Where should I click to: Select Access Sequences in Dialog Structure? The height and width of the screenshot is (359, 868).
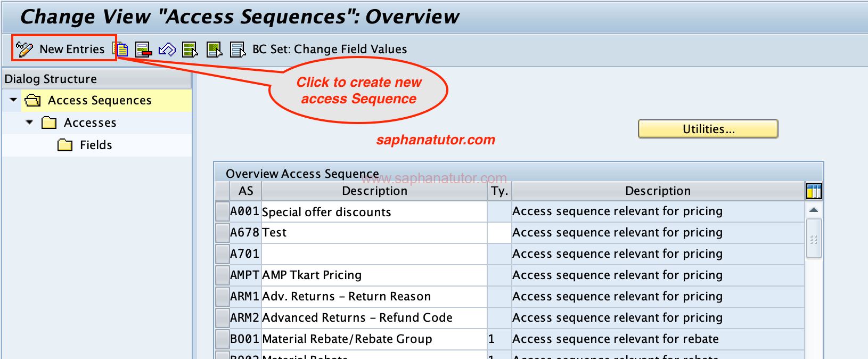(x=100, y=100)
